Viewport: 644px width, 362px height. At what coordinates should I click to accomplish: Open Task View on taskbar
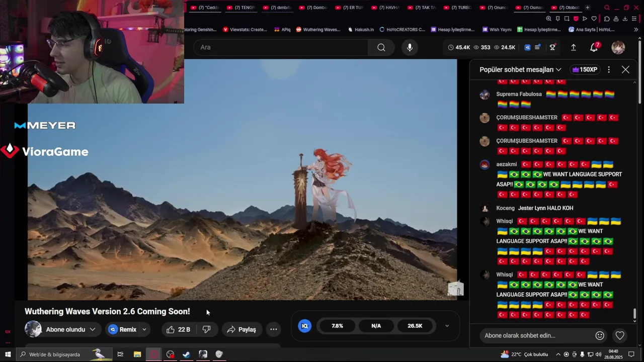120,354
